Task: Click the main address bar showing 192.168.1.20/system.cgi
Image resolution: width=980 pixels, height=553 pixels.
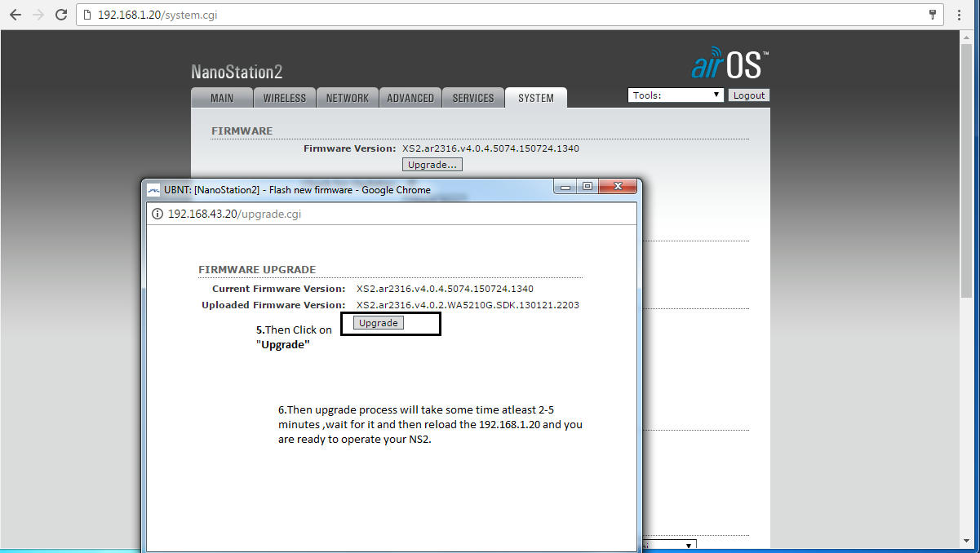Action: 510,15
